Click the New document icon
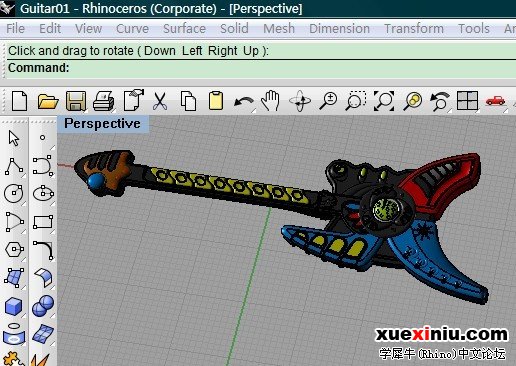 (x=19, y=101)
